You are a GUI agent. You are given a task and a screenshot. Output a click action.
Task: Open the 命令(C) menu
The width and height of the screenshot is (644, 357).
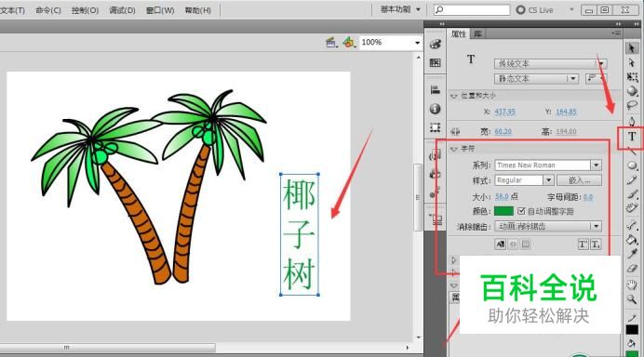point(48,10)
